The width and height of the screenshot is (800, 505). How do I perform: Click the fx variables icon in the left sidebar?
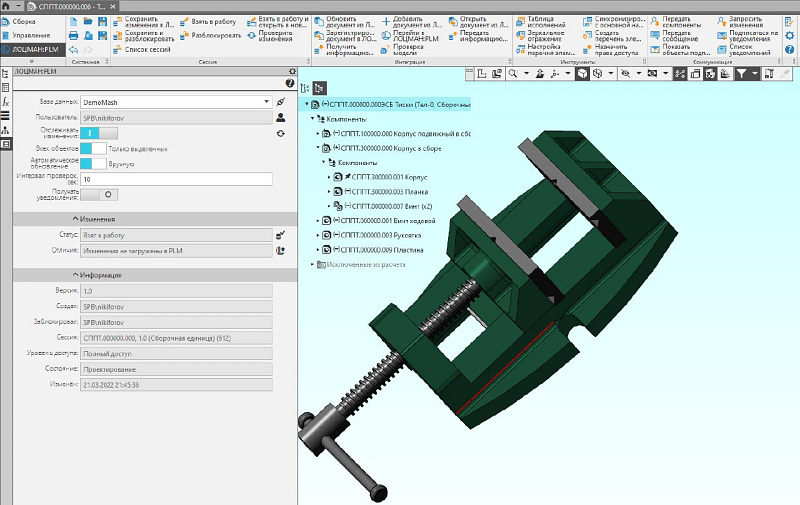6,102
